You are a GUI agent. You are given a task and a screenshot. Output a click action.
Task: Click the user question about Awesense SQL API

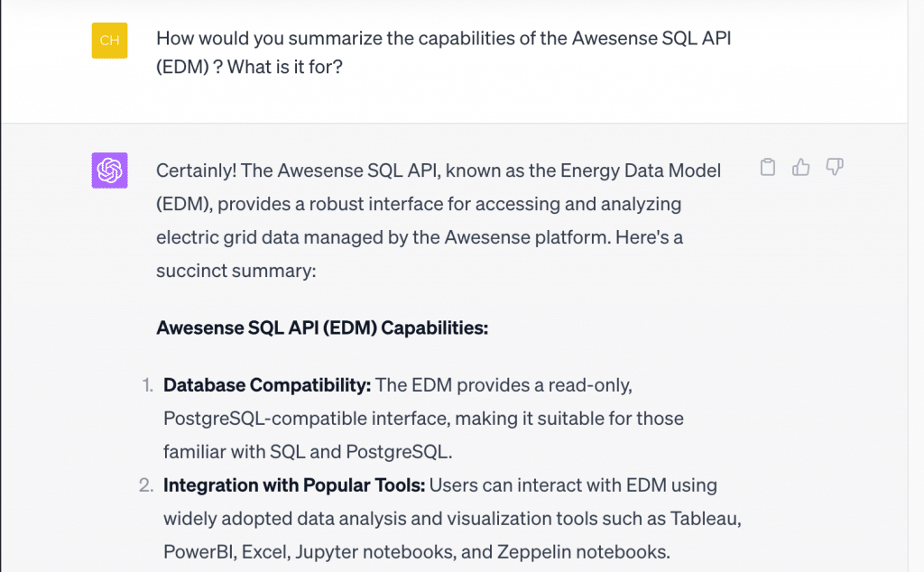coord(444,52)
